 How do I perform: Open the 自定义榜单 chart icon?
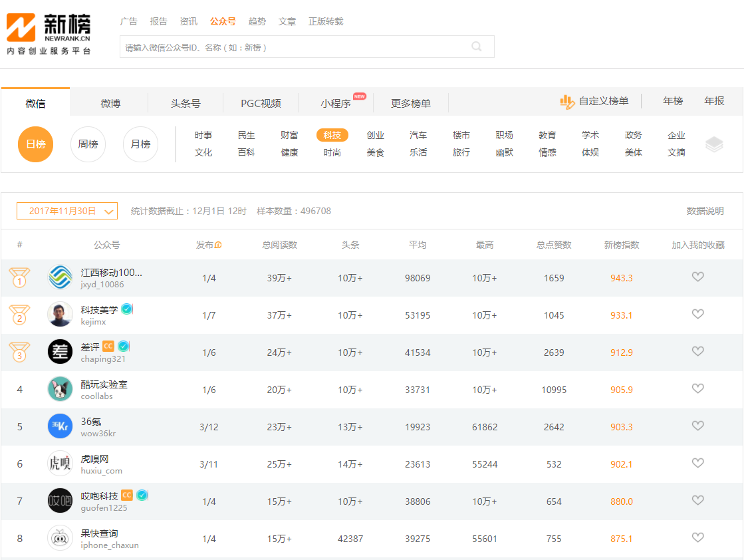(x=567, y=102)
